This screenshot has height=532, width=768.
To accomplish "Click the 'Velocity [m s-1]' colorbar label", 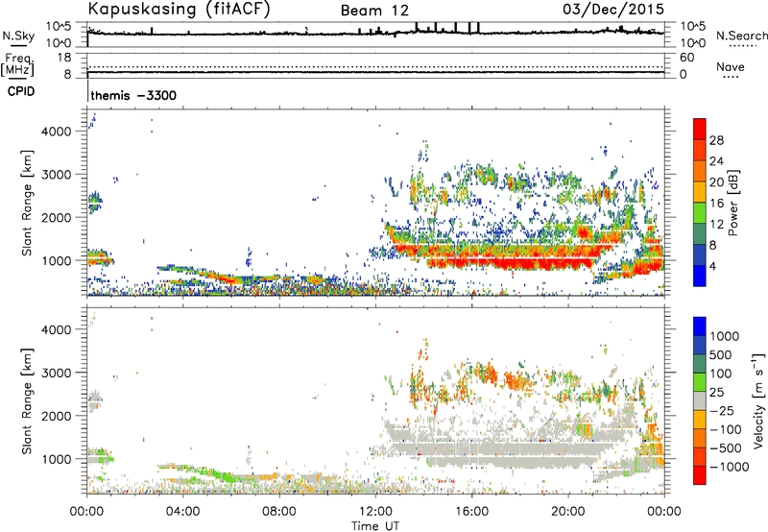I will (x=758, y=400).
